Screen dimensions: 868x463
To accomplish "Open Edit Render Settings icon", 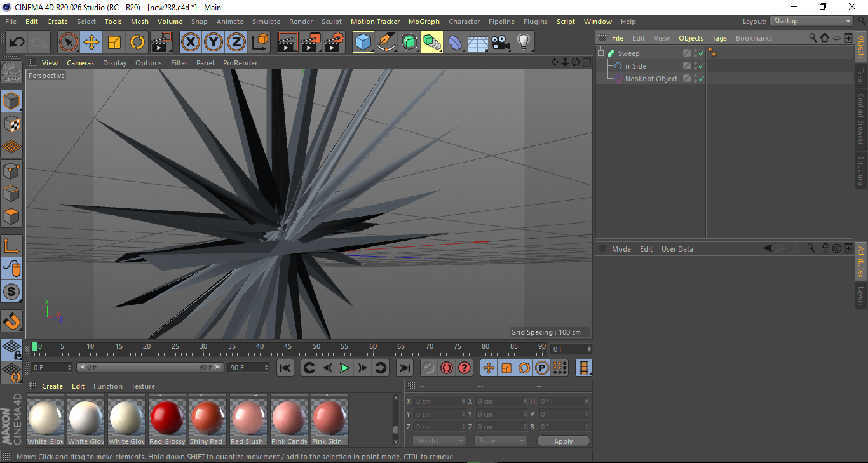I will pos(334,43).
